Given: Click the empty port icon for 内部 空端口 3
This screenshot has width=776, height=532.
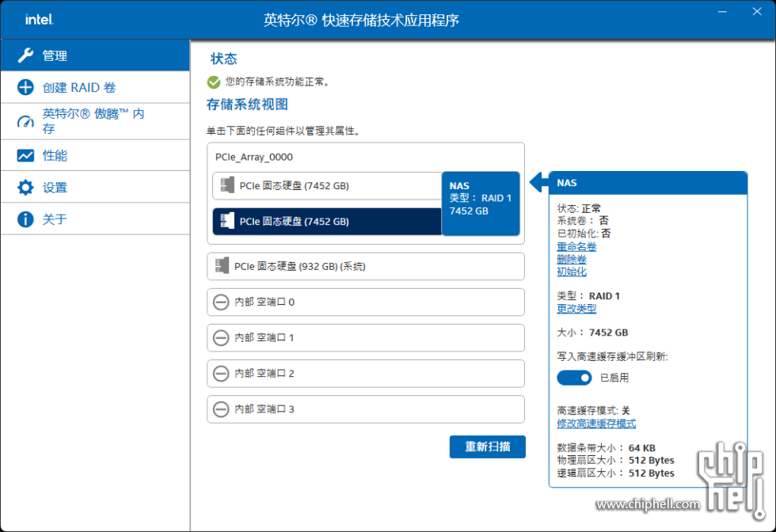Looking at the screenshot, I should pyautogui.click(x=221, y=408).
